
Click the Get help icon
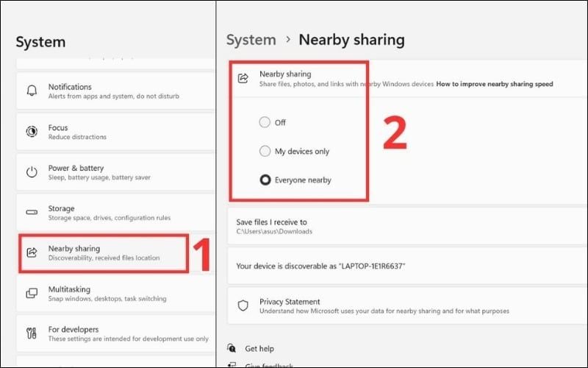232,348
